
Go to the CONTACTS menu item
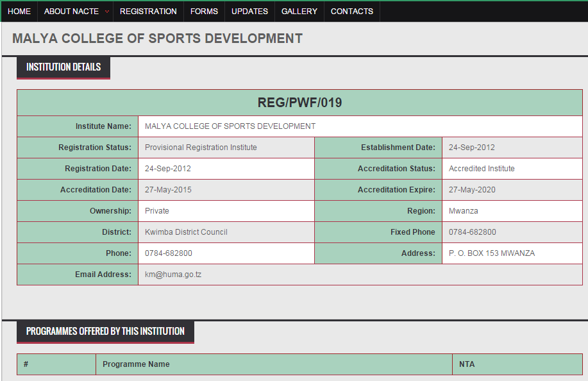[352, 12]
